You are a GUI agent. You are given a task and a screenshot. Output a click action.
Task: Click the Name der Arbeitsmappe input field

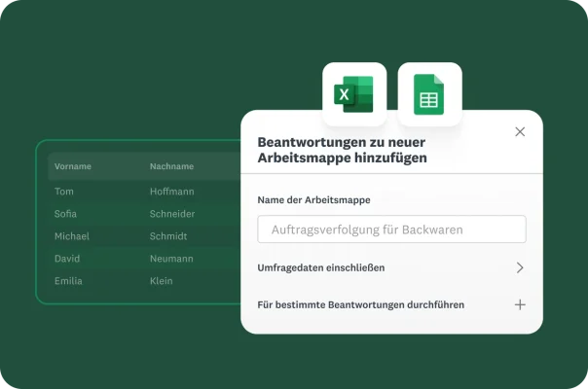point(391,229)
